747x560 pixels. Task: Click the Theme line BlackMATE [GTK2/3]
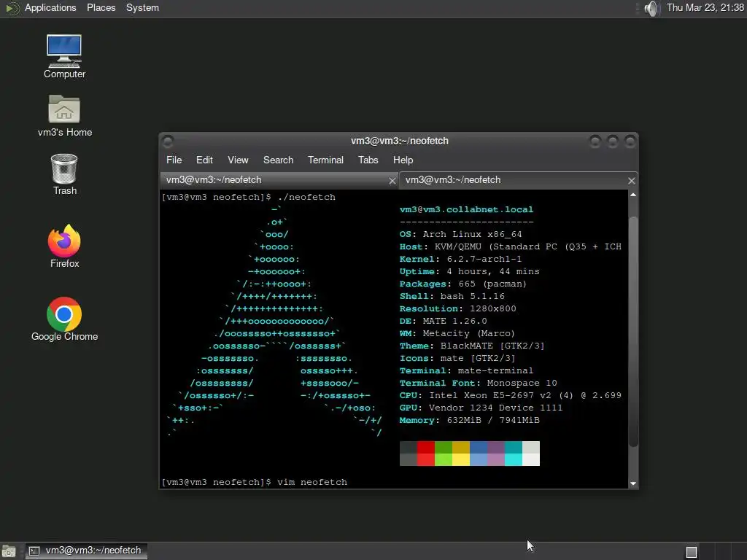(472, 346)
